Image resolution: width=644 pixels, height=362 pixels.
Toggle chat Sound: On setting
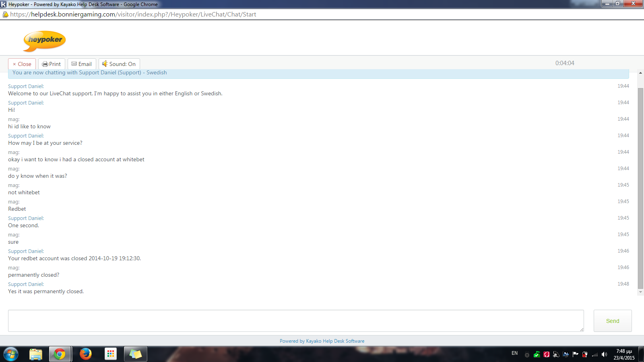[x=119, y=64]
